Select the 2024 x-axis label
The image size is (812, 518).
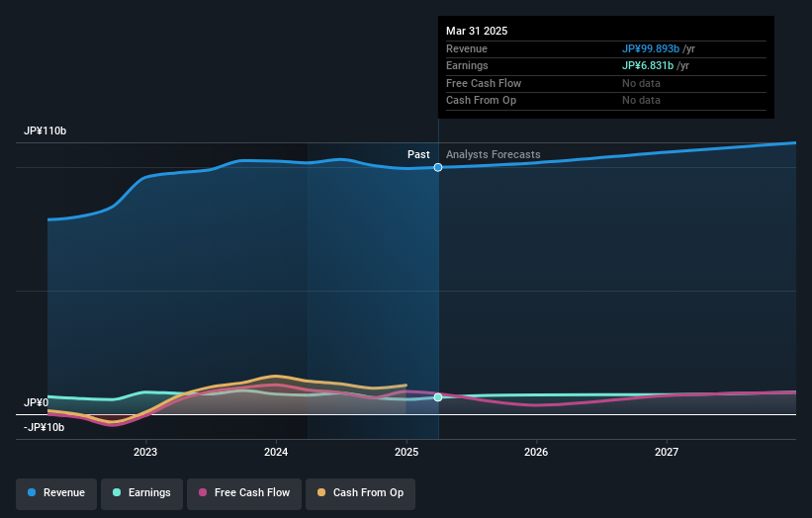276,452
